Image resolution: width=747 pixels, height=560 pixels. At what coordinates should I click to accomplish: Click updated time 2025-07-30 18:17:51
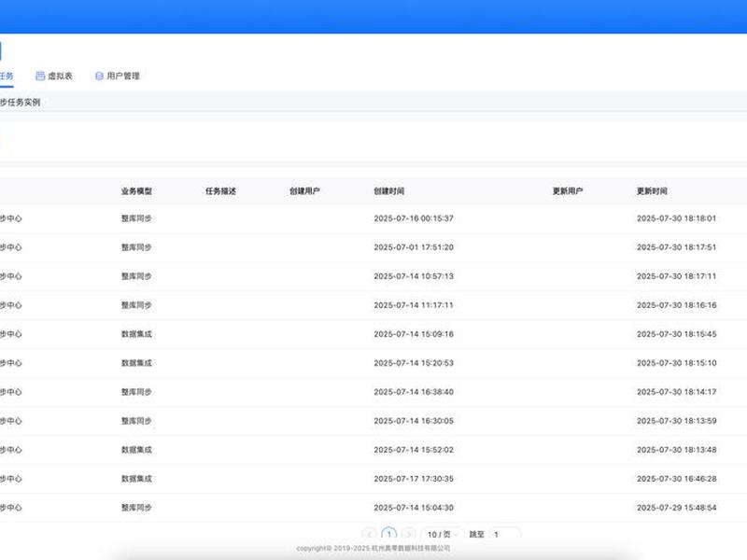(x=676, y=247)
